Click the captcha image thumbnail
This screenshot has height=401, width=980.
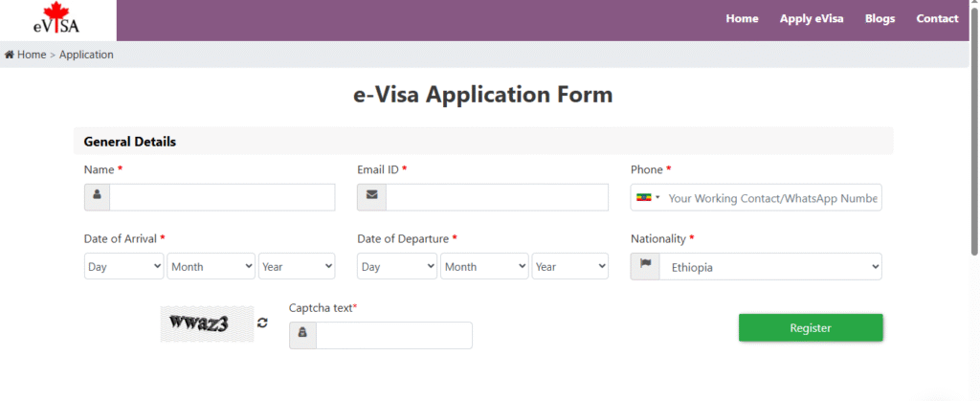click(207, 324)
